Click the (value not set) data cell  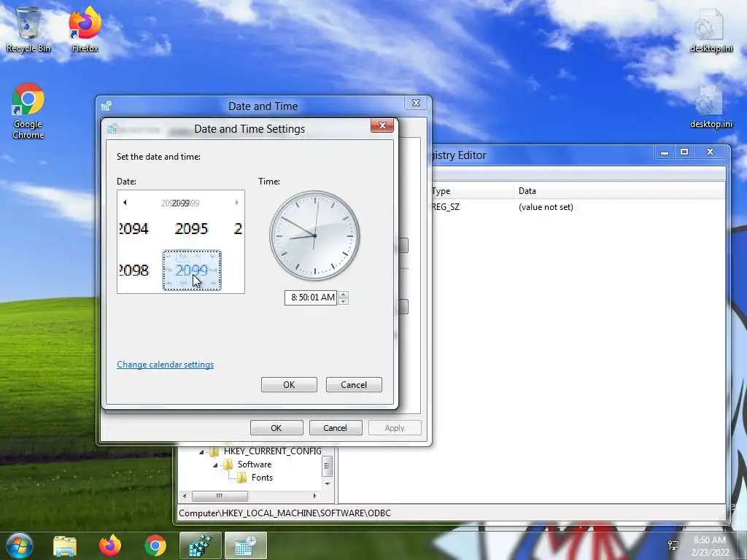(x=546, y=207)
